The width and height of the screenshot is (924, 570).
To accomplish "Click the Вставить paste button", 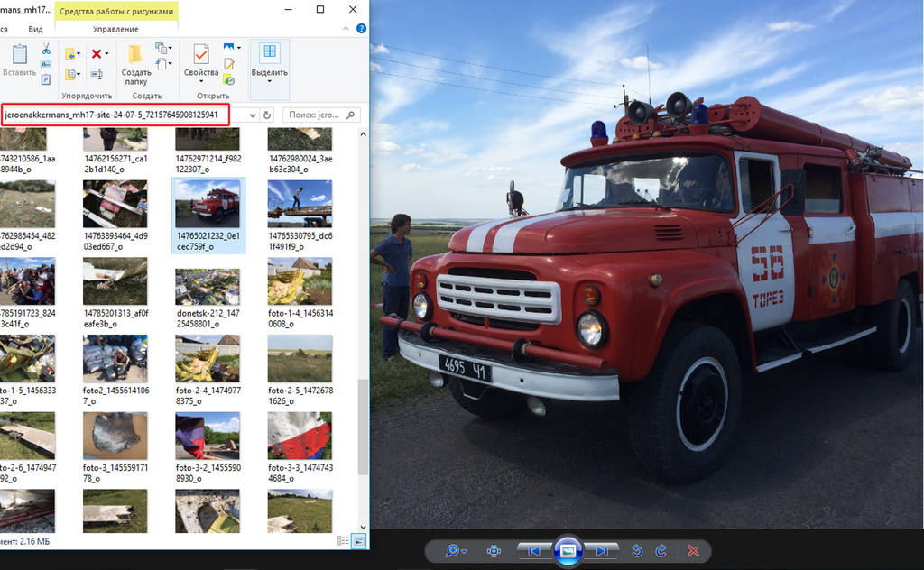I will [x=20, y=60].
